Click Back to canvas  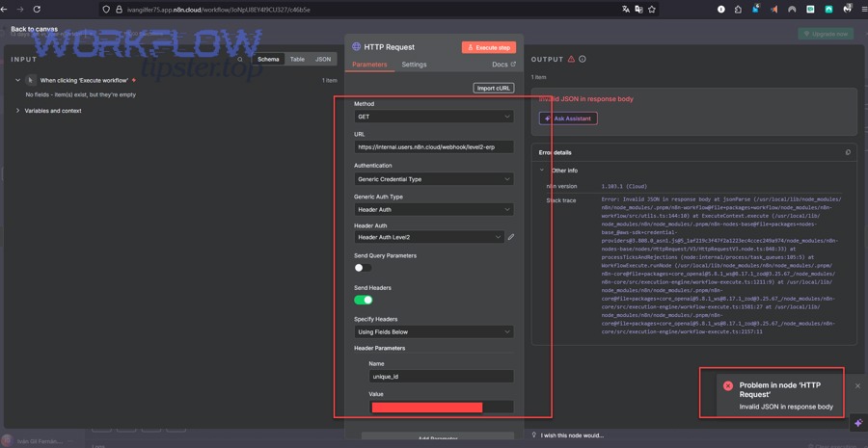point(35,29)
